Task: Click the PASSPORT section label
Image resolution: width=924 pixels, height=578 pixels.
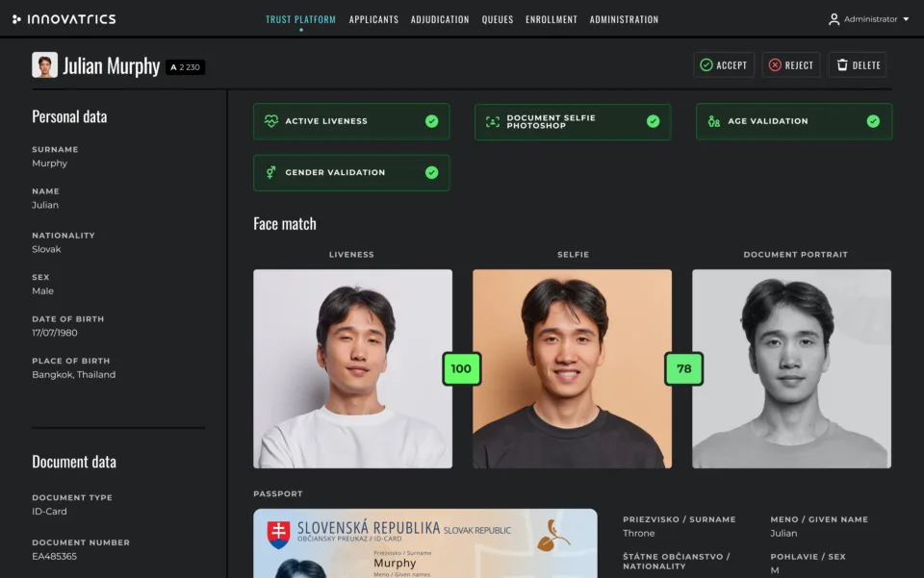Action: [278, 493]
